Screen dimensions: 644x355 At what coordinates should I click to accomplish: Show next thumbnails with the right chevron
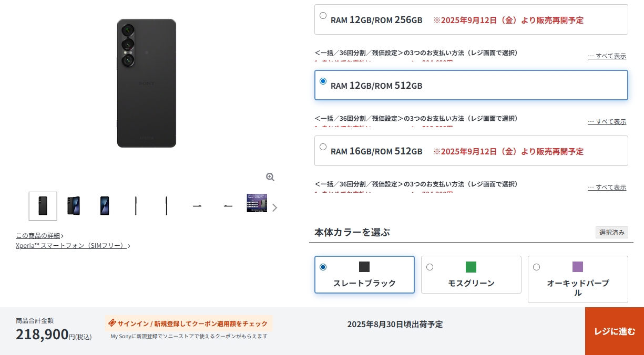tap(274, 207)
